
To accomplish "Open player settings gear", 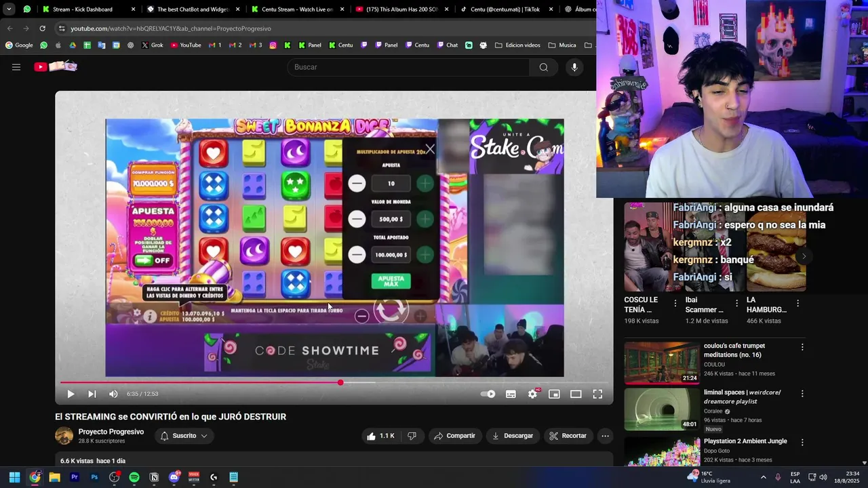I will (x=533, y=394).
